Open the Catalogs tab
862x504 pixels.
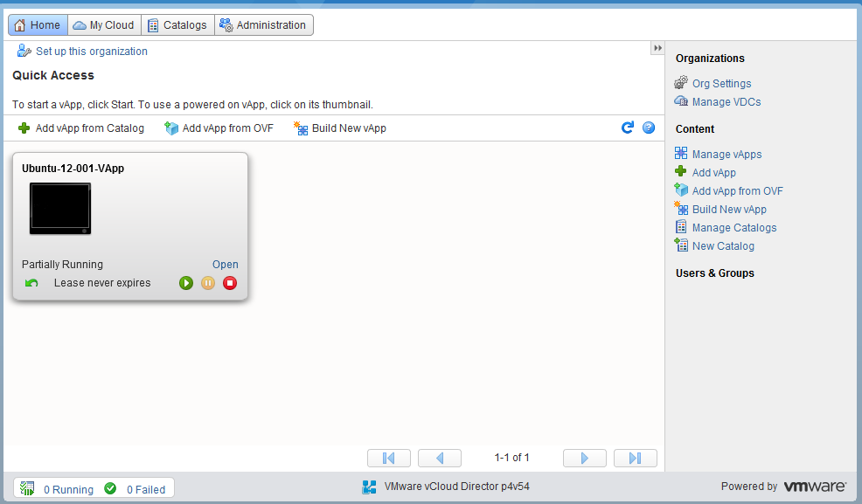(177, 25)
